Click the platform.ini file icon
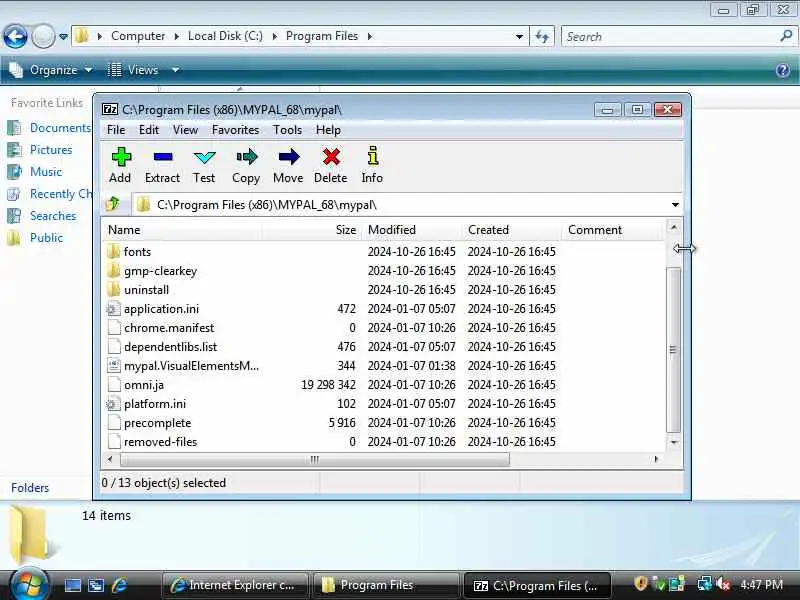Screen dimensions: 800x600 [114, 404]
